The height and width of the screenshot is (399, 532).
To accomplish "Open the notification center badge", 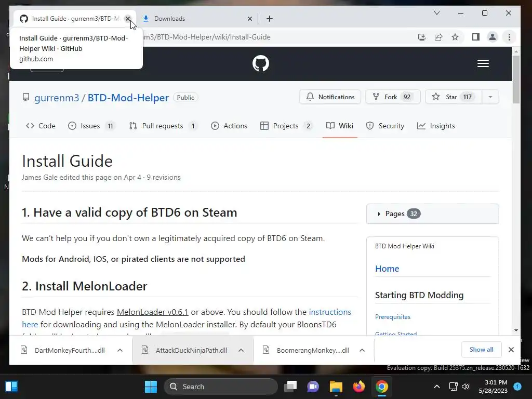I will click(x=517, y=386).
